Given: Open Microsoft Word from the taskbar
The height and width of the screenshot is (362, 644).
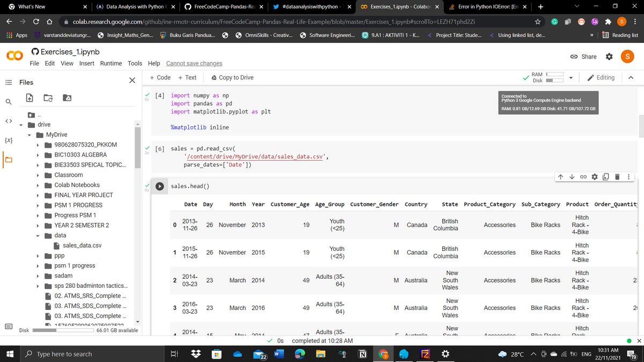Looking at the screenshot, I should tap(280, 354).
